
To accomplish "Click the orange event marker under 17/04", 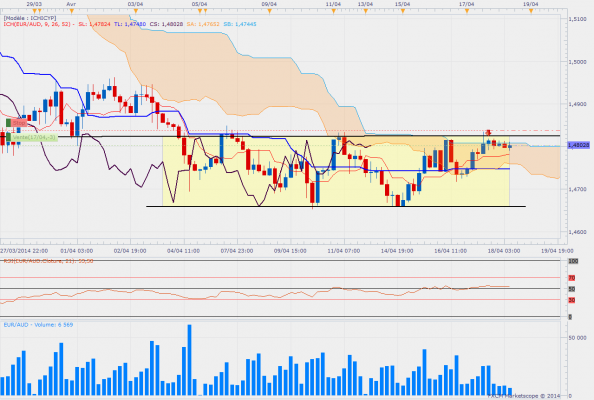I will 467,11.
